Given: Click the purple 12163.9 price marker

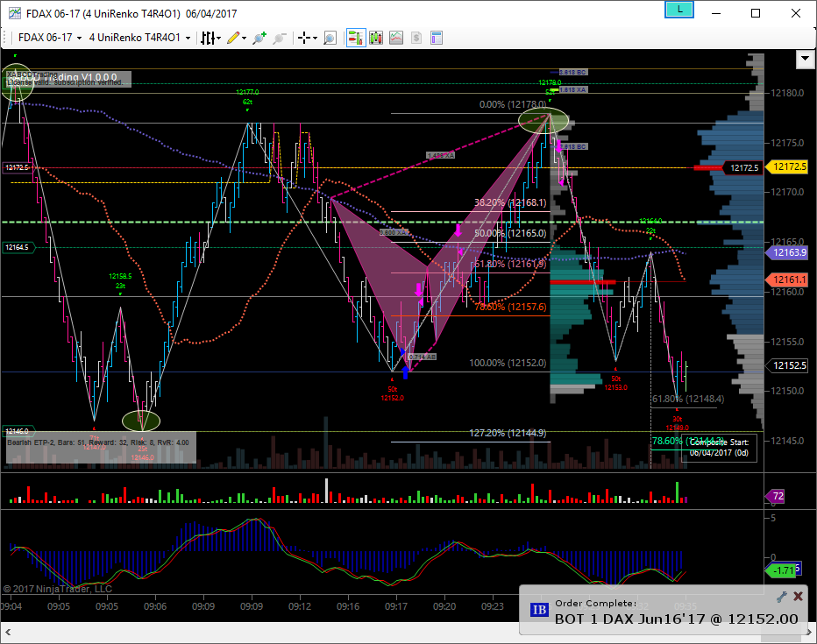Looking at the screenshot, I should point(789,252).
